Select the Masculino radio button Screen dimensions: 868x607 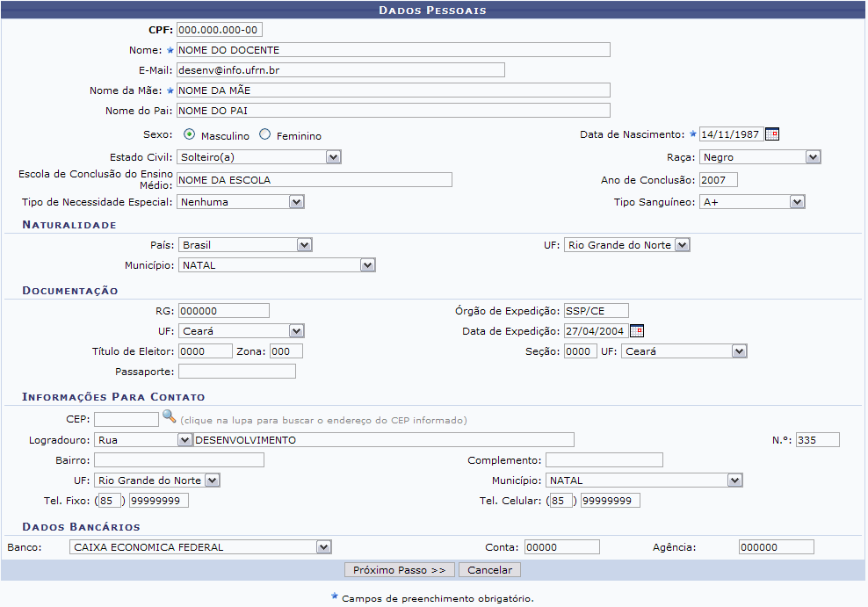pos(190,135)
